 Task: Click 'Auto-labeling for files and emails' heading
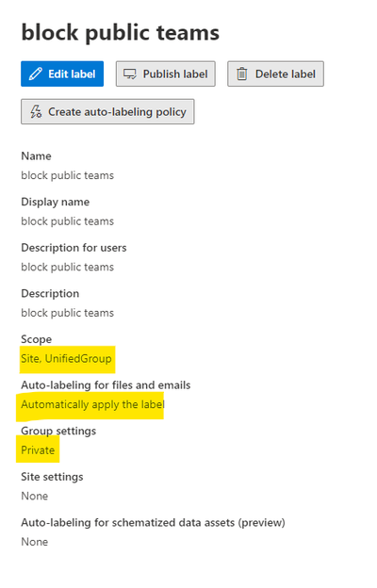pyautogui.click(x=106, y=385)
